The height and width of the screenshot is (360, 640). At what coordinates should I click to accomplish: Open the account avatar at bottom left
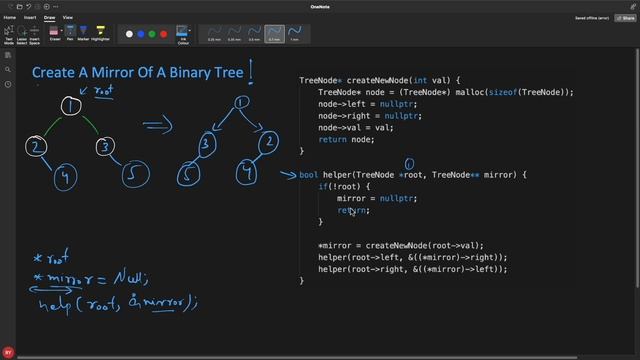[8, 353]
